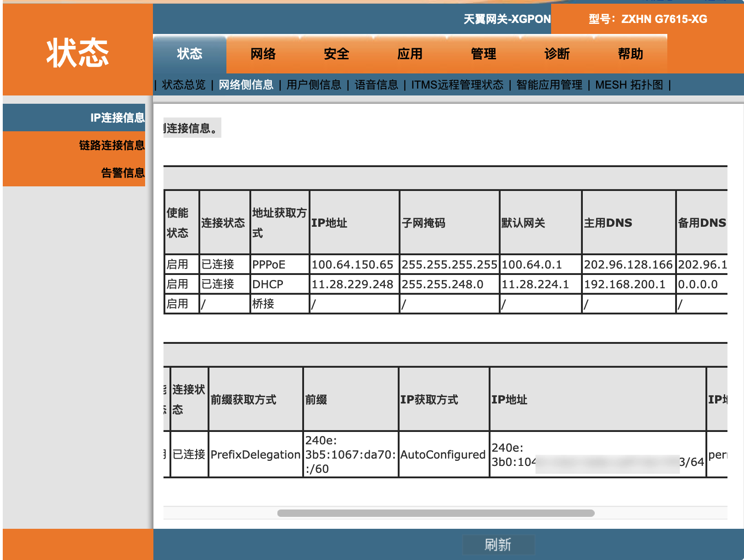This screenshot has height=560, width=744.
Task: Open the 诊断 tab
Action: point(557,54)
